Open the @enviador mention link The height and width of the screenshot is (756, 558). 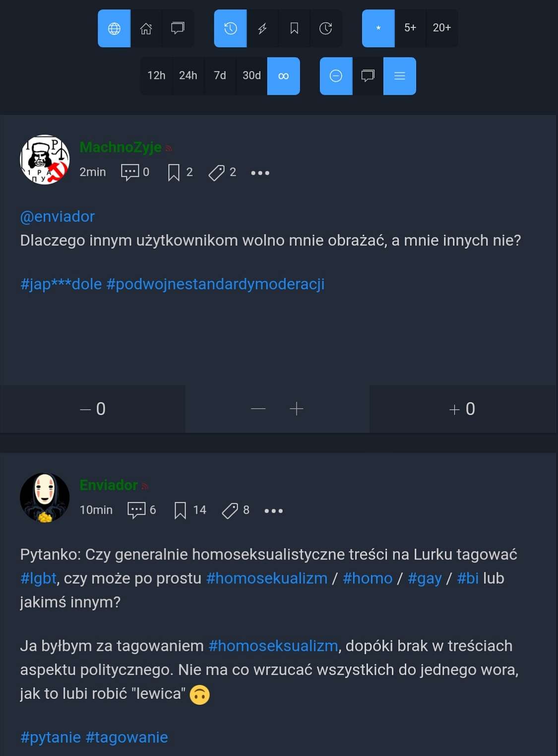pyautogui.click(x=57, y=216)
